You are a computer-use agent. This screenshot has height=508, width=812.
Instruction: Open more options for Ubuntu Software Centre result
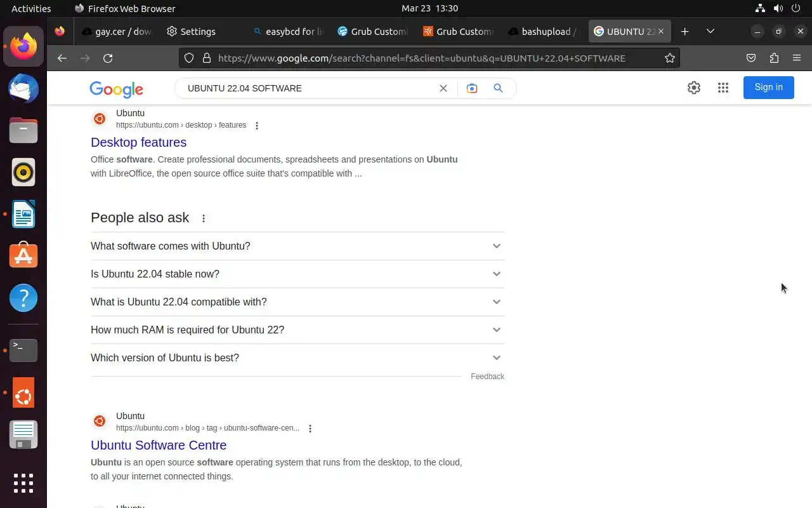310,429
